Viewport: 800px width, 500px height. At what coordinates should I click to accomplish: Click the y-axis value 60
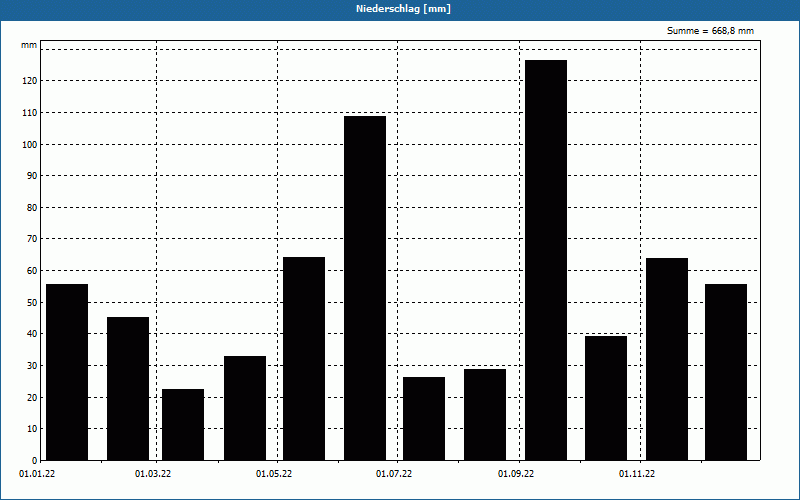click(33, 271)
